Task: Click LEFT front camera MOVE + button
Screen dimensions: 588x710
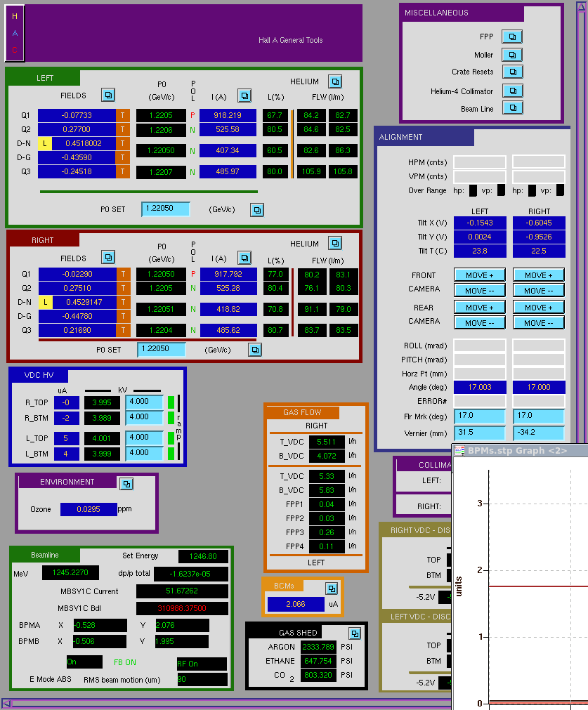Action: [x=480, y=275]
